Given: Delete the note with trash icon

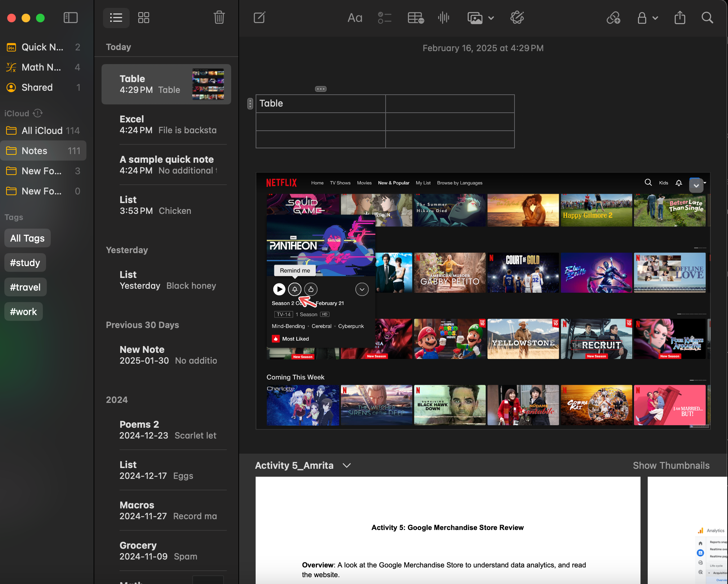Looking at the screenshot, I should (219, 17).
